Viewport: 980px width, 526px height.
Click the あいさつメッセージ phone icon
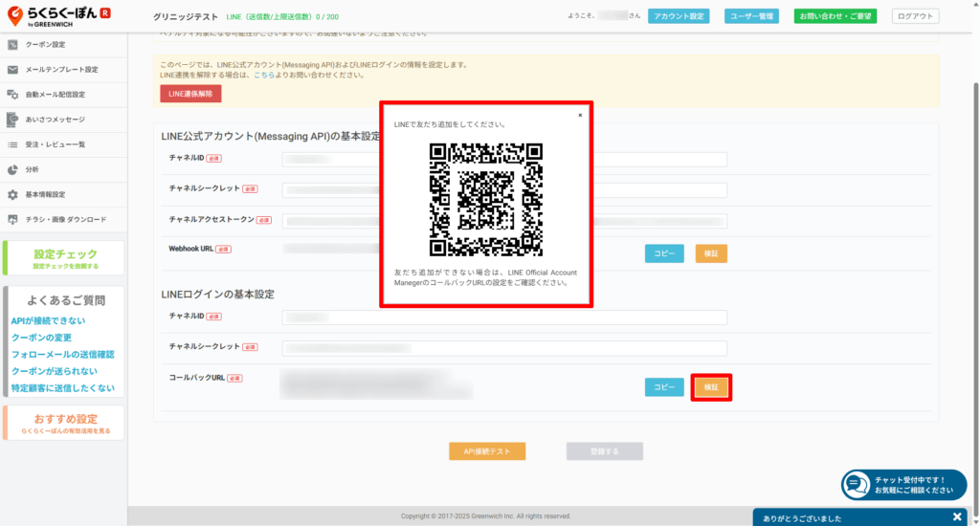(12, 120)
